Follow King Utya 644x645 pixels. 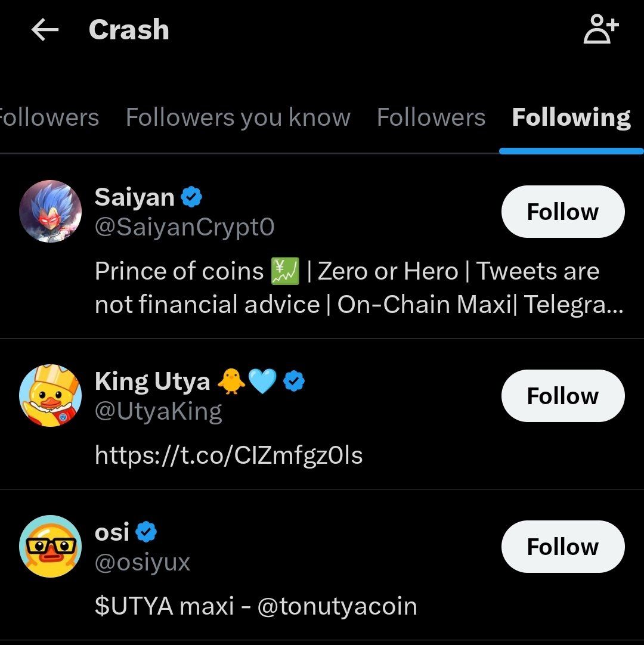point(562,396)
